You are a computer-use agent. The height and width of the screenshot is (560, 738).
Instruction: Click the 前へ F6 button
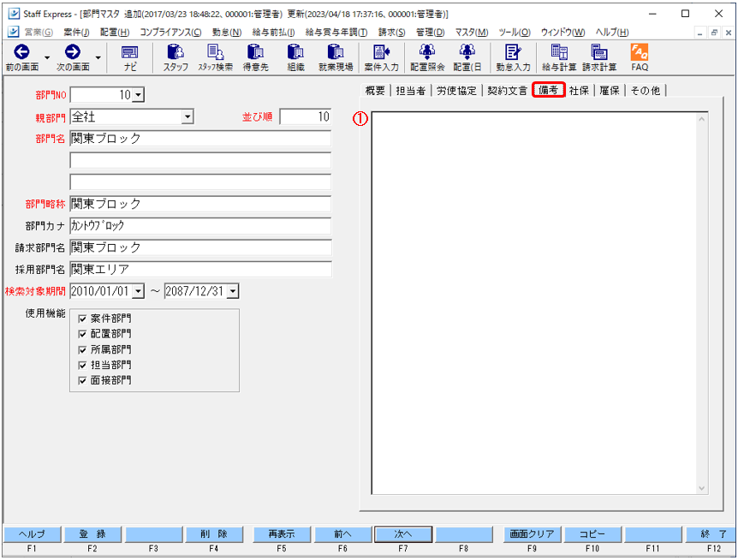(342, 534)
